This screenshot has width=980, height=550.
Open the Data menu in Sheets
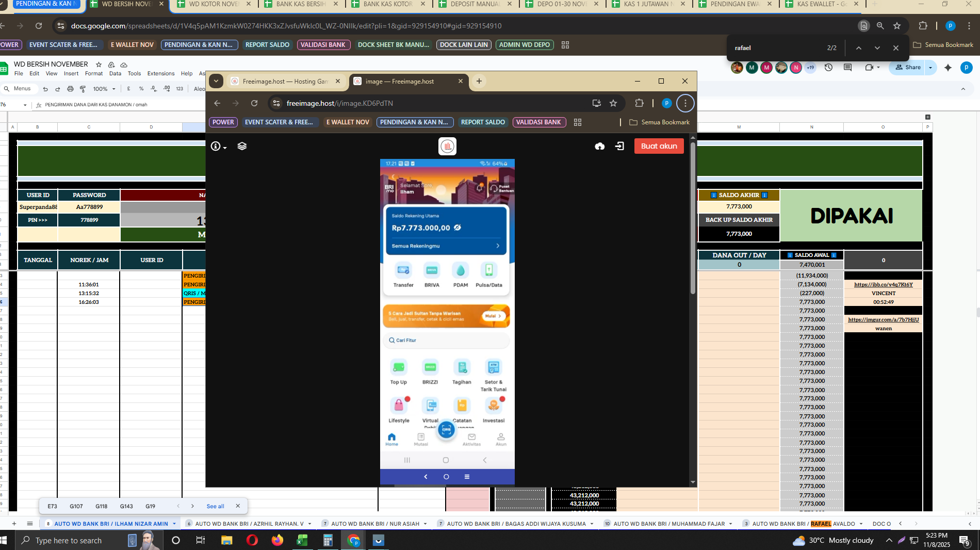[x=115, y=73]
